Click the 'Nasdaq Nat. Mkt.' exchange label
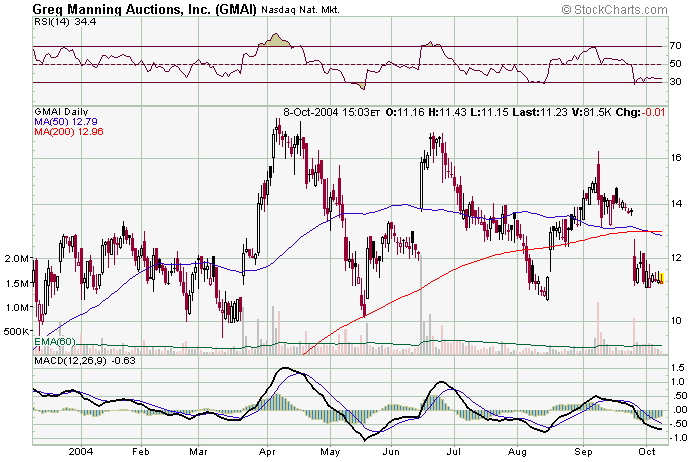Viewport: 700px width, 462px height. click(300, 10)
